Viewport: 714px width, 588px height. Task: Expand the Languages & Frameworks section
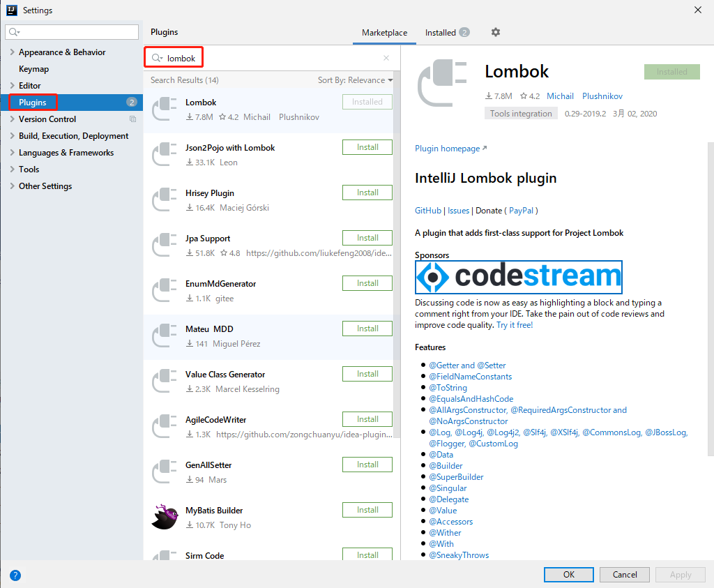pyautogui.click(x=12, y=152)
